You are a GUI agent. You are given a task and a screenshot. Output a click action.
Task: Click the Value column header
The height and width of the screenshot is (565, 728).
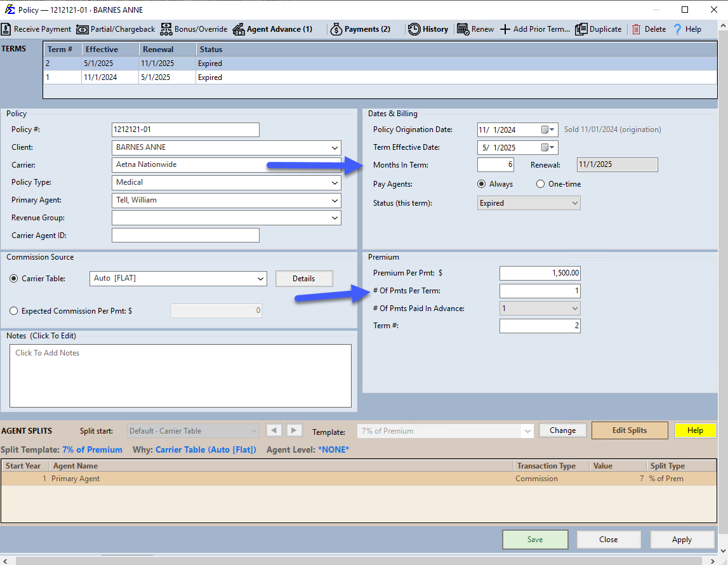coord(618,466)
